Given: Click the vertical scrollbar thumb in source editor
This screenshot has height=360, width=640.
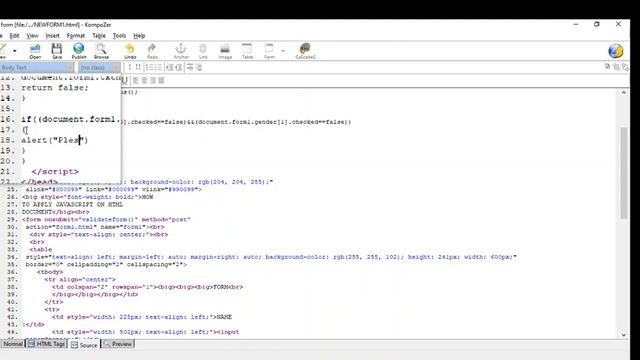Looking at the screenshot, I should pyautogui.click(x=623, y=173).
